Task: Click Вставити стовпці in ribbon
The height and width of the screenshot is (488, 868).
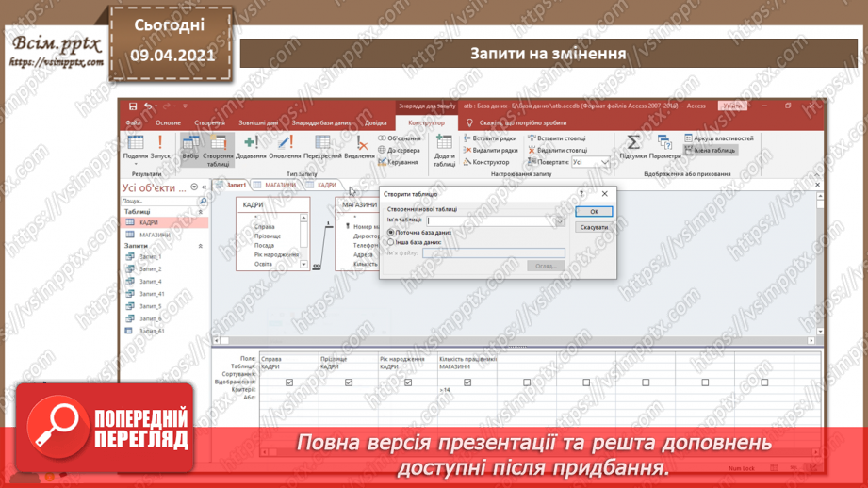Action: point(556,138)
